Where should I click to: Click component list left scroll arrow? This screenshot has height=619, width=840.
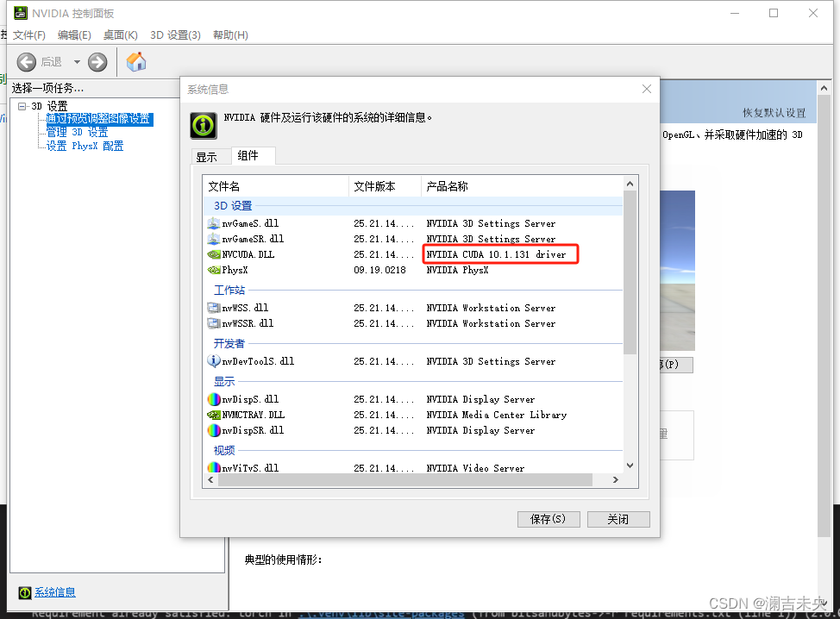[210, 480]
